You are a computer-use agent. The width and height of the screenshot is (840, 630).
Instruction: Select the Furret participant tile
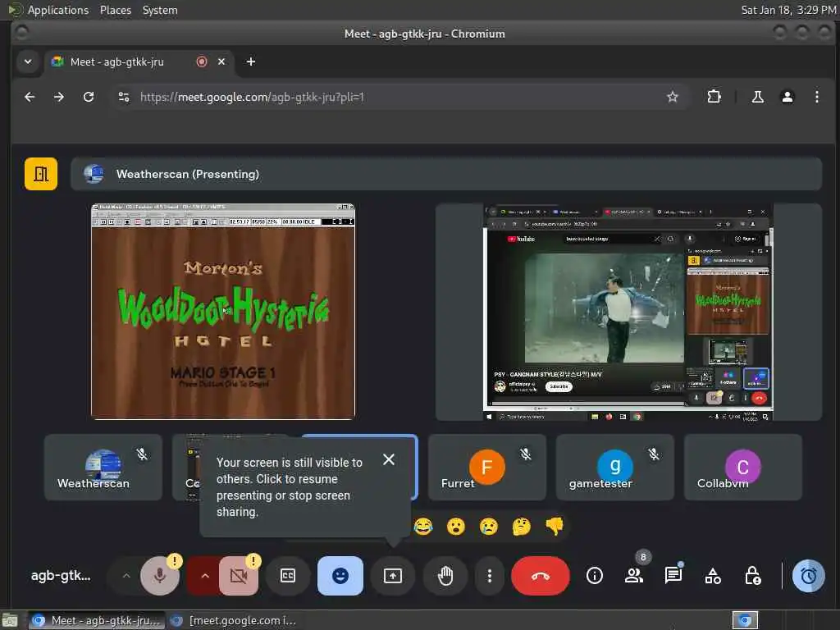click(487, 468)
